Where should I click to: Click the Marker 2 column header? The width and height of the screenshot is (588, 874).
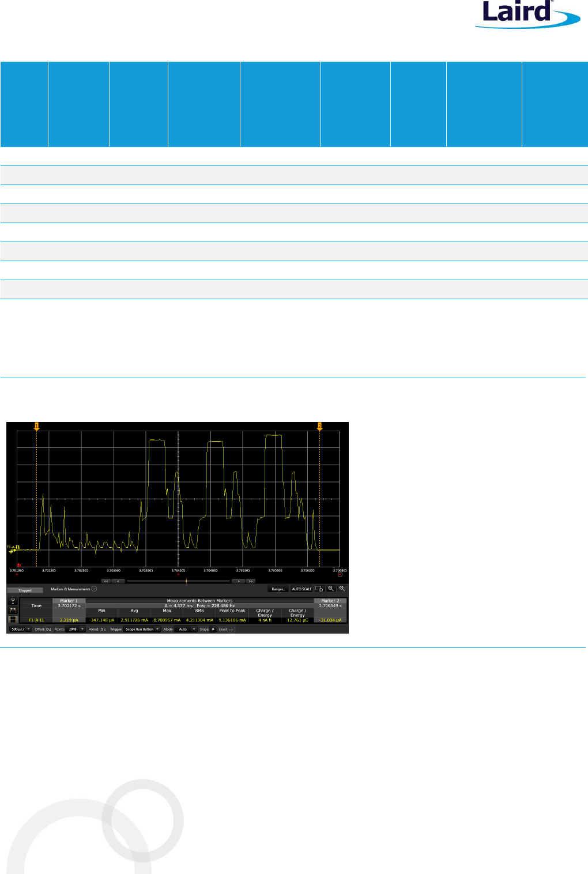(330, 601)
